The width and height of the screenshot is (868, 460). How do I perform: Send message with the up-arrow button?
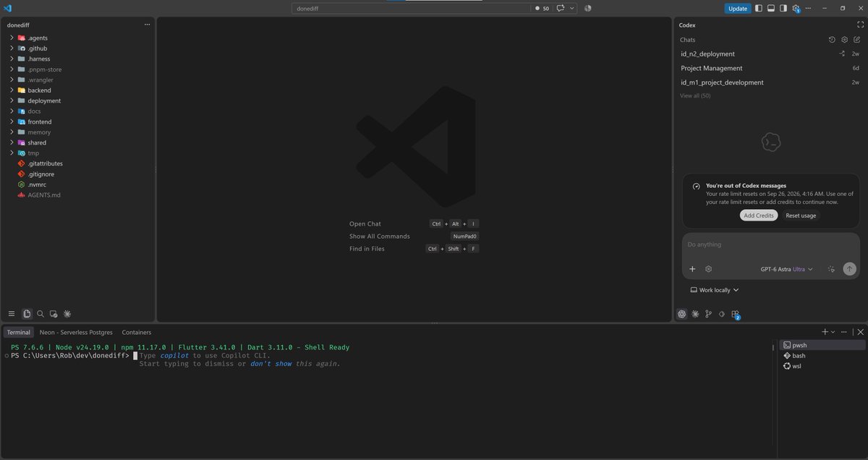(x=850, y=269)
